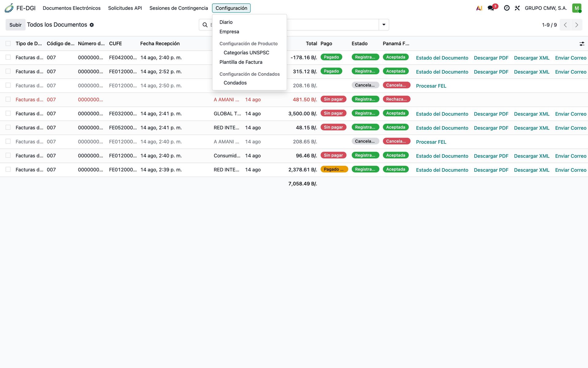Sort by Estado column header
This screenshot has width=588, height=368.
pyautogui.click(x=360, y=44)
